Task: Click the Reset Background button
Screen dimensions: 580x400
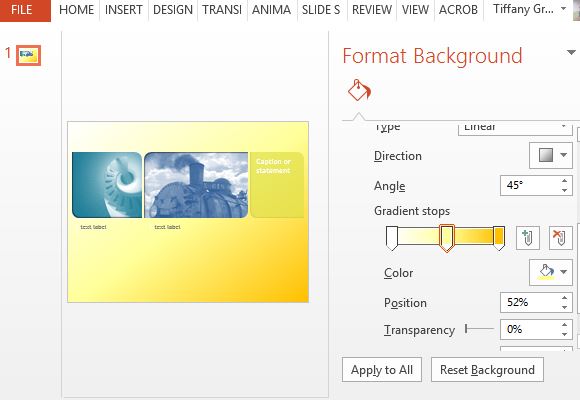Action: tap(487, 370)
